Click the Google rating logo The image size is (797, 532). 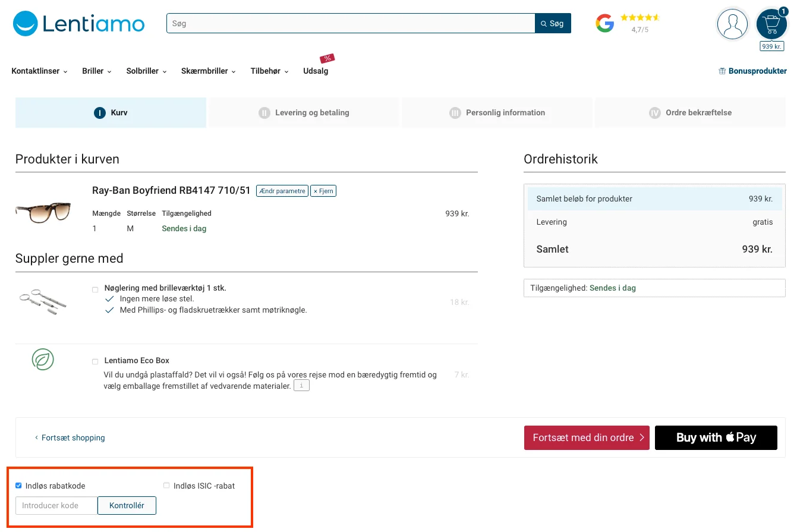pyautogui.click(x=605, y=23)
